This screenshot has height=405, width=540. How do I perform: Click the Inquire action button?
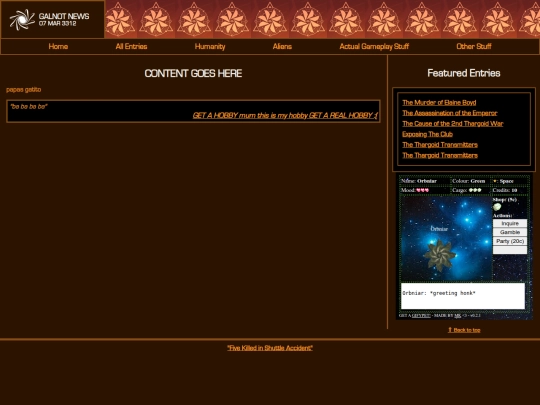pyautogui.click(x=510, y=223)
